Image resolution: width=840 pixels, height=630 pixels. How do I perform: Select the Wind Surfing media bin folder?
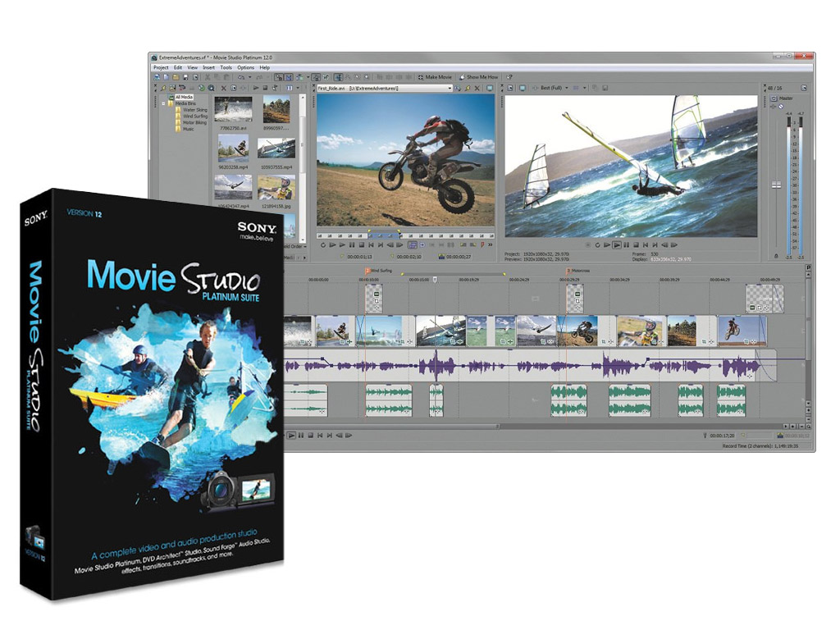pos(194,116)
